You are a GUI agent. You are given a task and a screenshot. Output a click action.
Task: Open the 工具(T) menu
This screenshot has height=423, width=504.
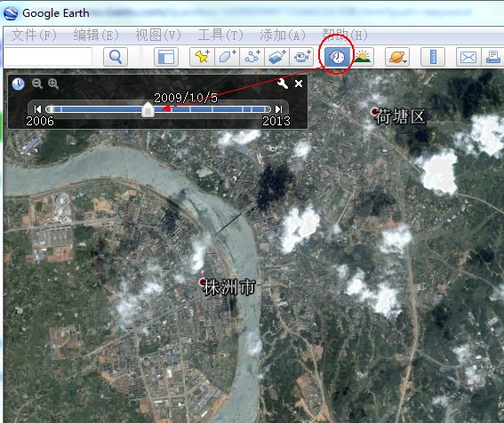tap(220, 35)
